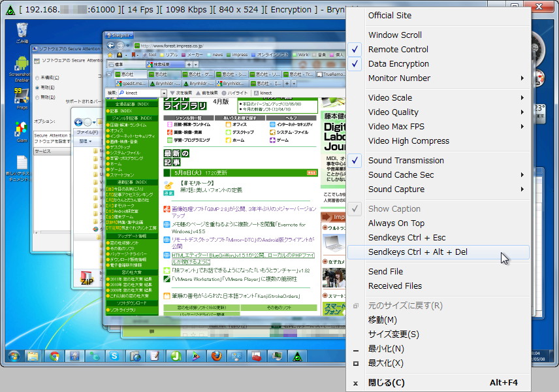Screen dimensions: 559x392
Task: Click the Sleipnir back navigation arrow
Action: [111, 45]
